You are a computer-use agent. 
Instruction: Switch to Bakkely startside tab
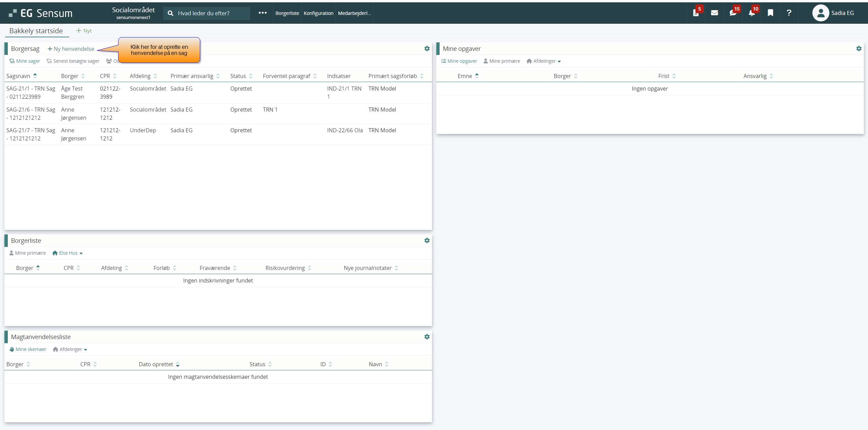click(36, 31)
